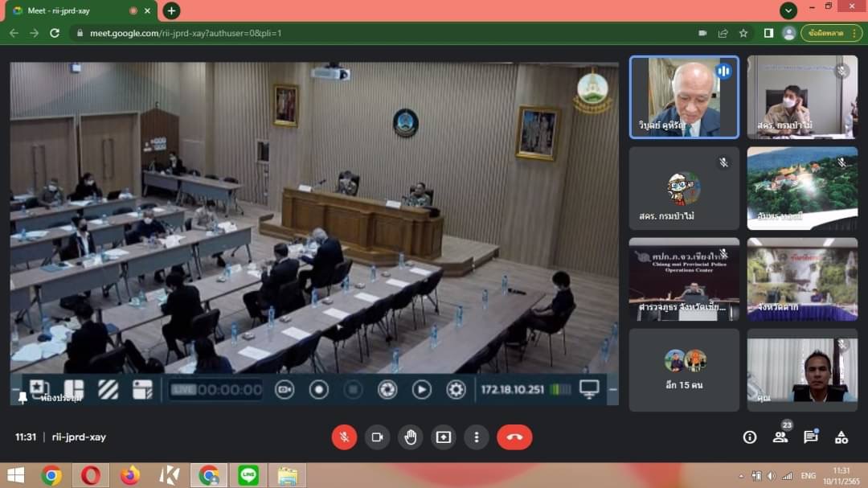Start presenting your screen
Image resolution: width=868 pixels, height=488 pixels.
click(444, 437)
